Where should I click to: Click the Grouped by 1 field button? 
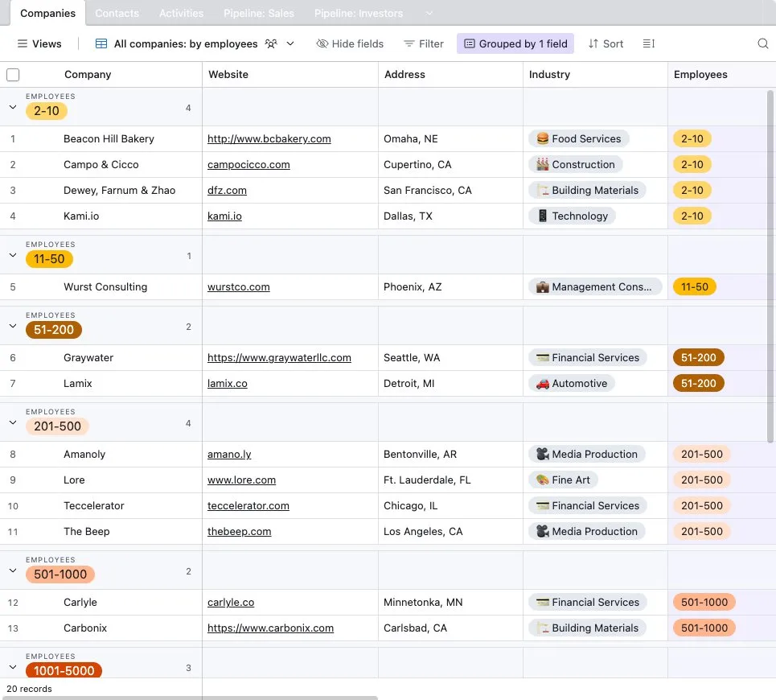pos(515,43)
